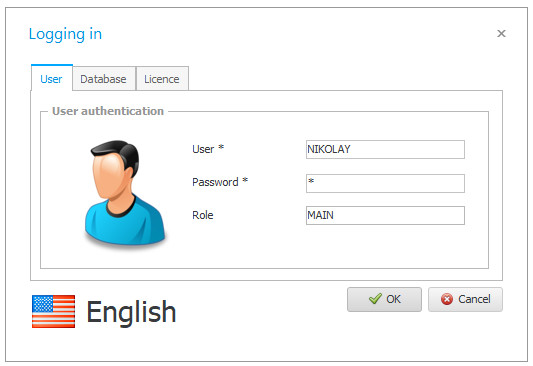The height and width of the screenshot is (366, 533).
Task: Click the American flag language icon
Action: coord(53,311)
